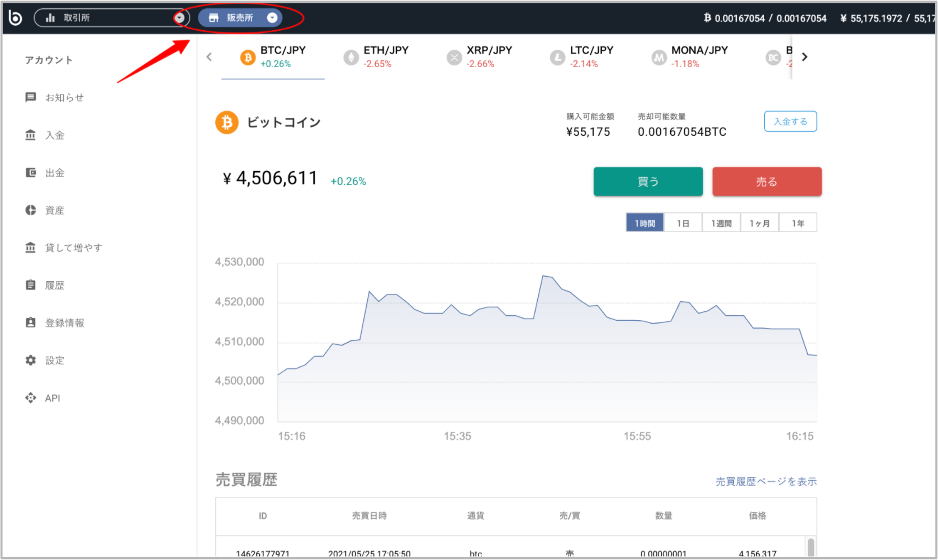938x560 pixels.
Task: Click the 売買日時 column header
Action: pyautogui.click(x=369, y=516)
